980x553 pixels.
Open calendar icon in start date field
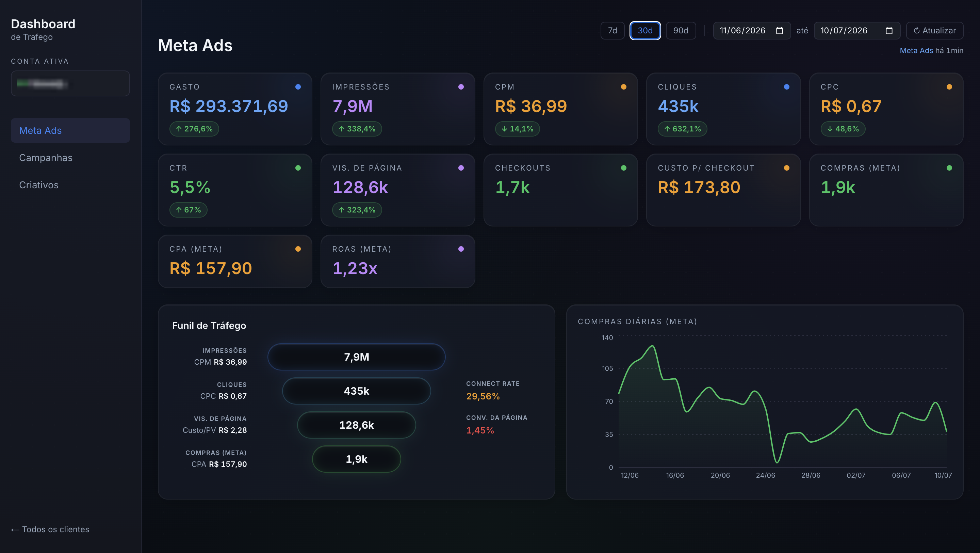point(779,30)
